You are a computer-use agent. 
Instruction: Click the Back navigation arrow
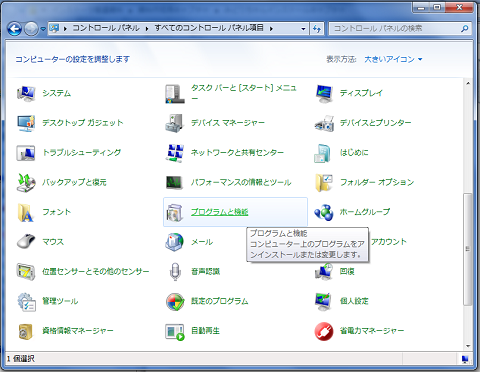[15, 29]
